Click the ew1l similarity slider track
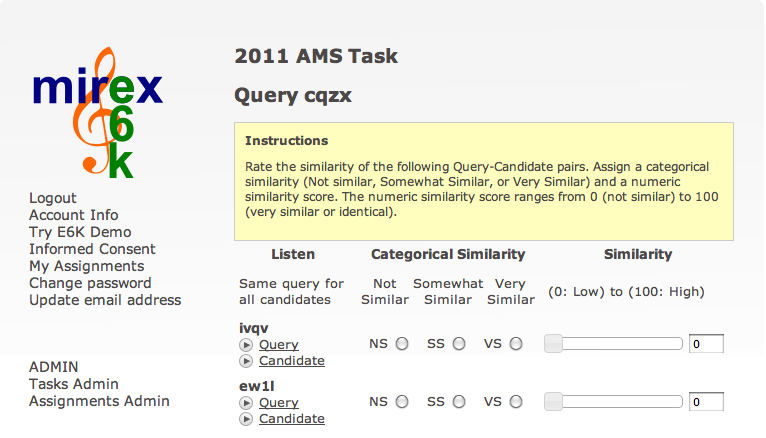The image size is (766, 438). (x=614, y=402)
